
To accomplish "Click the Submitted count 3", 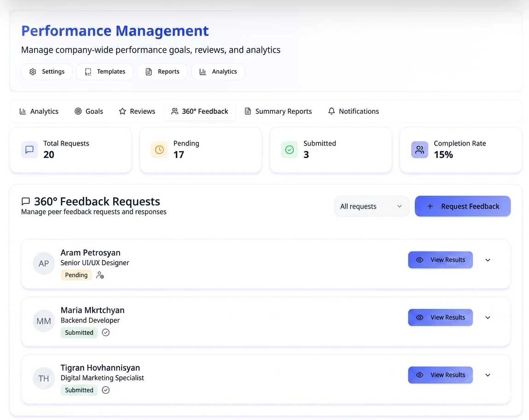I will click(x=306, y=154).
